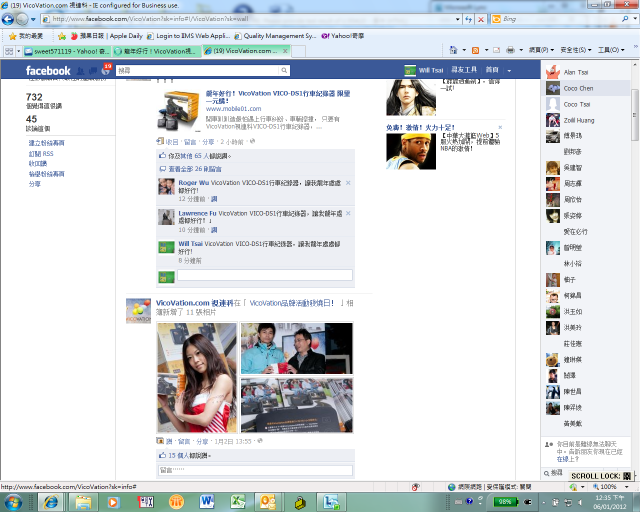Open the Favorites star button

pyautogui.click(x=27, y=36)
